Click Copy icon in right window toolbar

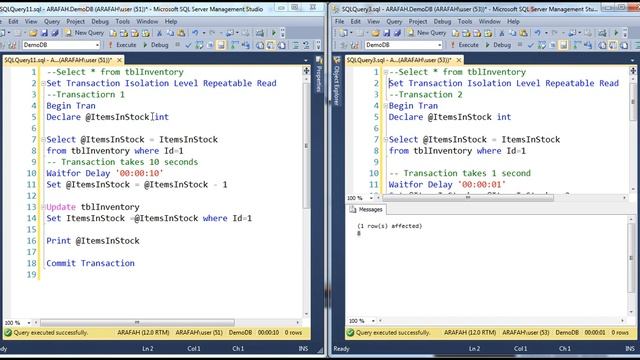point(513,33)
